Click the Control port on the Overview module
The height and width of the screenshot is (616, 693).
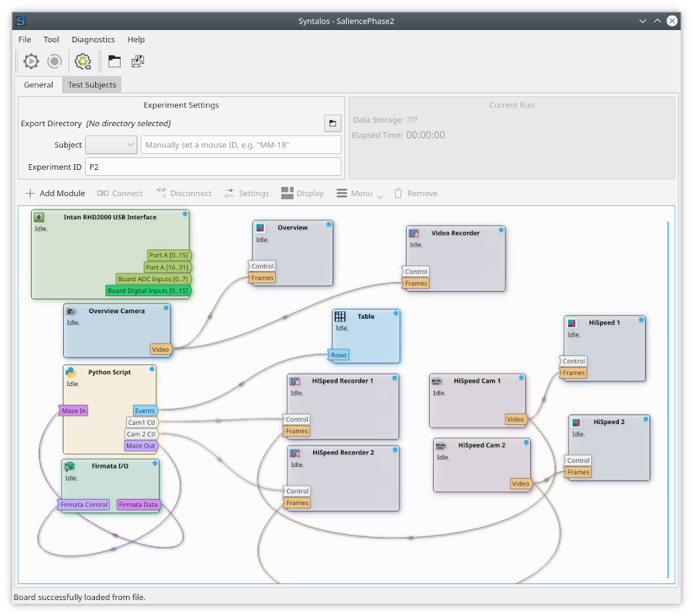(262, 266)
